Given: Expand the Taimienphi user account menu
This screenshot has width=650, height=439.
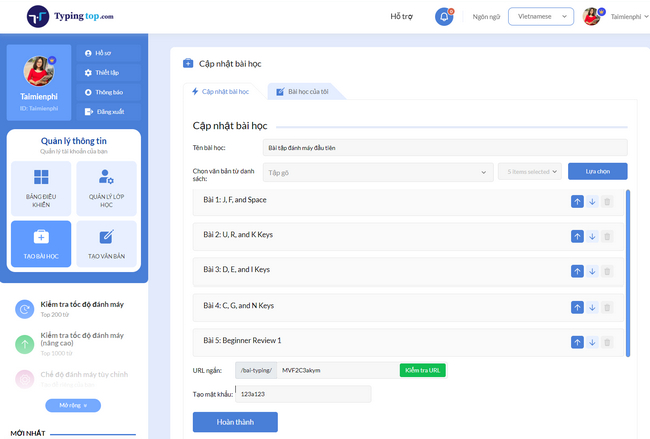Looking at the screenshot, I should tap(610, 17).
